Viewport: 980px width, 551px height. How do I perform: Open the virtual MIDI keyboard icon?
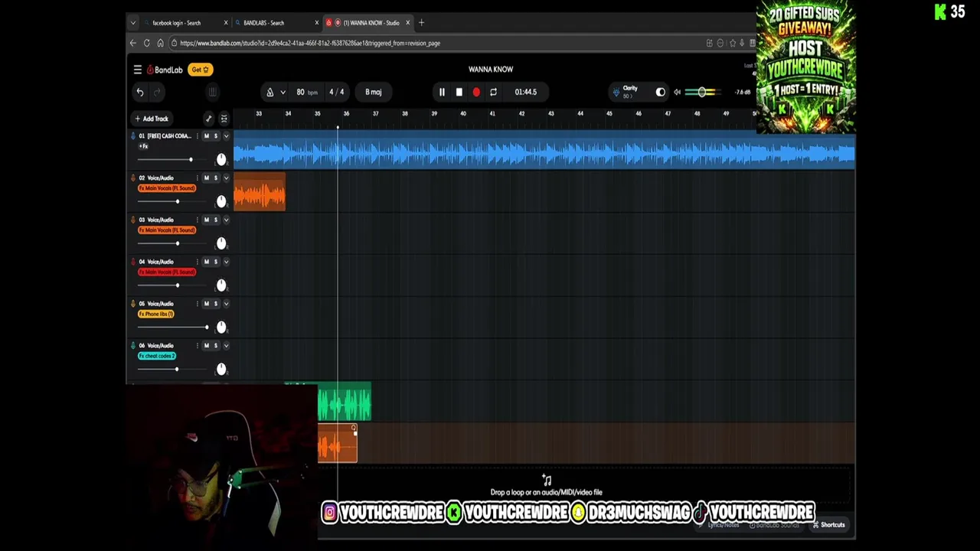click(213, 92)
